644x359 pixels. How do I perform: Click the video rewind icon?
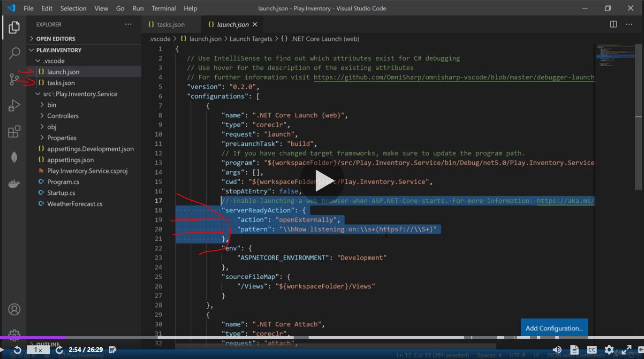(17, 350)
